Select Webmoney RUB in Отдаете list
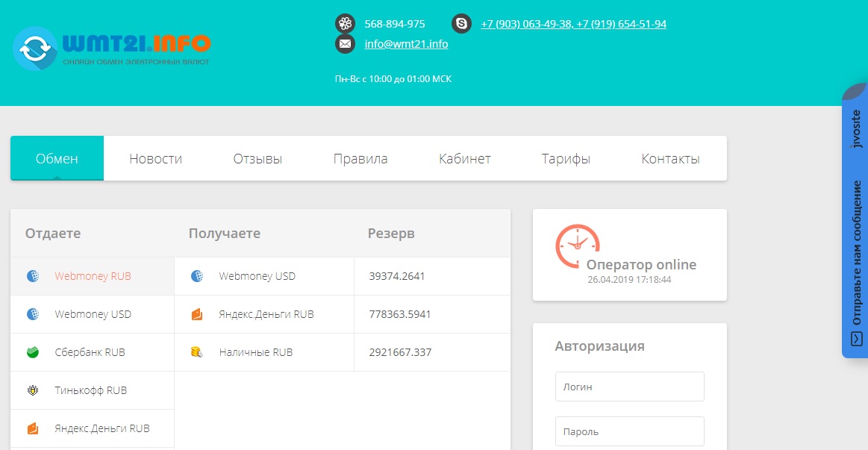This screenshot has height=450, width=868. (x=93, y=275)
